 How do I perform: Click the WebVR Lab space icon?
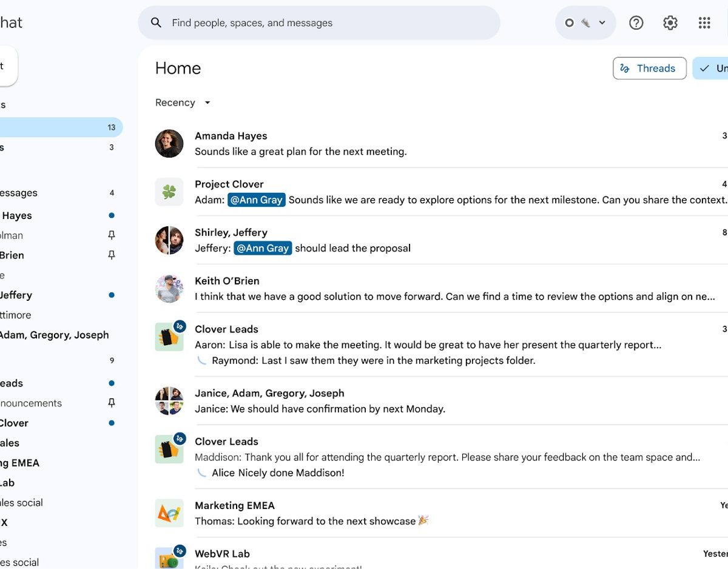[169, 557]
